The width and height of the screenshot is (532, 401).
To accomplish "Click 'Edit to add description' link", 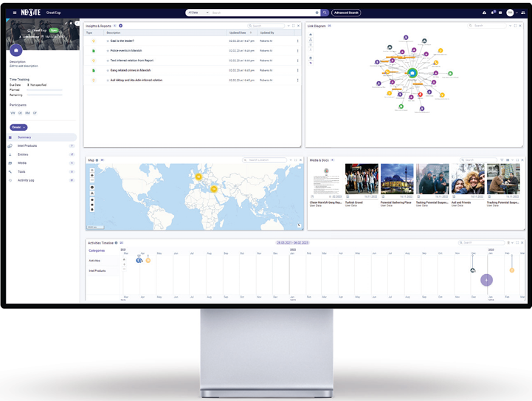I will click(x=24, y=66).
